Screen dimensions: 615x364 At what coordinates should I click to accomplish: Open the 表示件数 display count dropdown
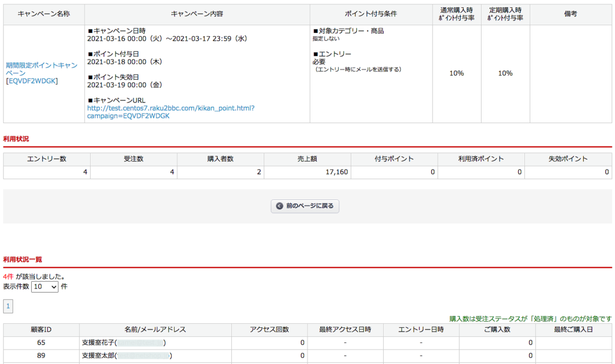pos(45,287)
